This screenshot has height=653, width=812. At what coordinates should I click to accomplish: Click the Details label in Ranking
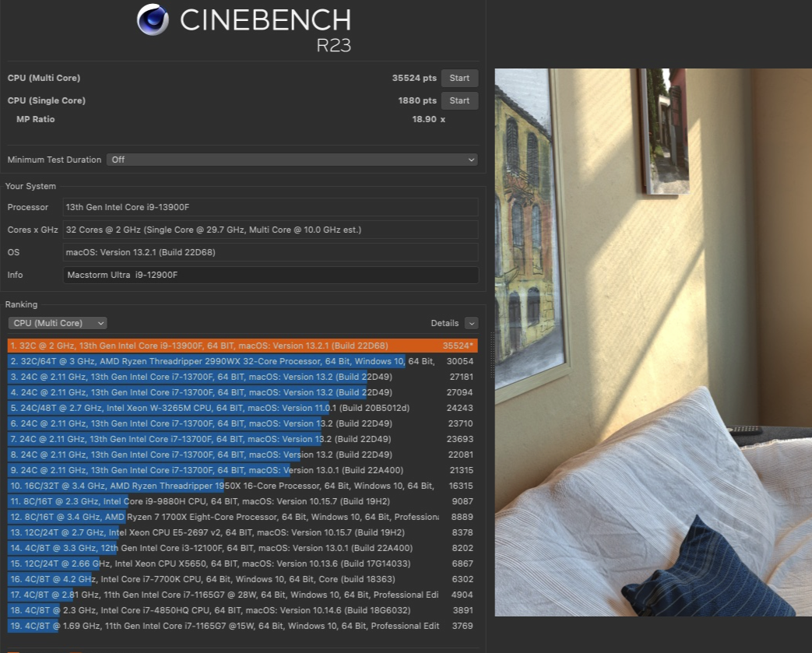(445, 323)
